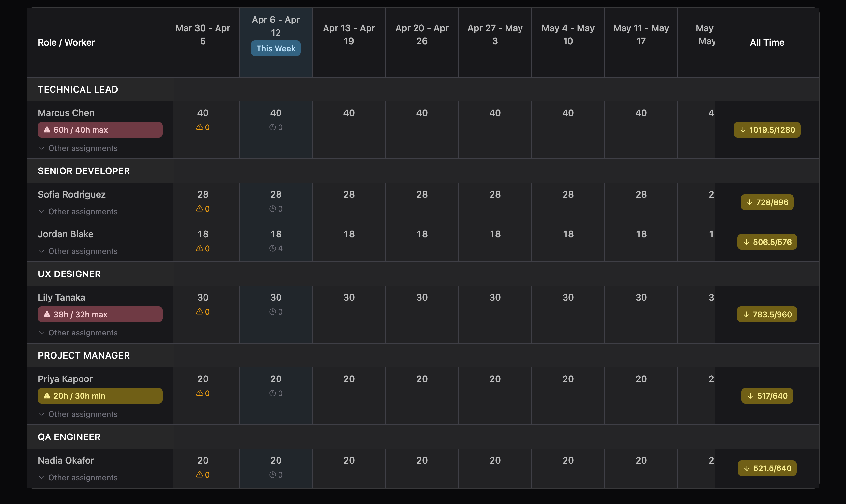The image size is (846, 504).
Task: Click the warning triangle in Marcus Chen's Mar 30 cell
Action: click(200, 127)
